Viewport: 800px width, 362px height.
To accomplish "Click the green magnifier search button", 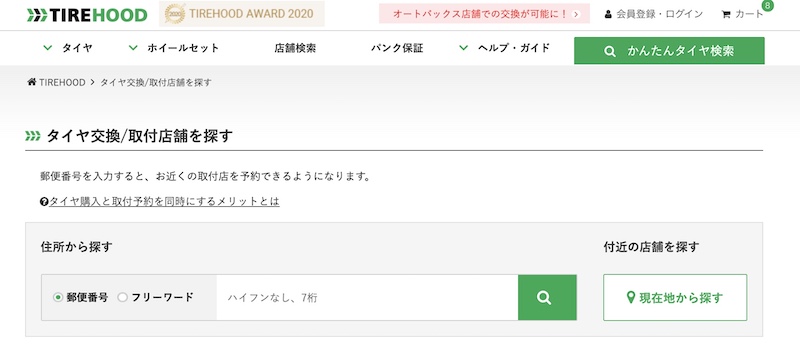I will pyautogui.click(x=547, y=297).
